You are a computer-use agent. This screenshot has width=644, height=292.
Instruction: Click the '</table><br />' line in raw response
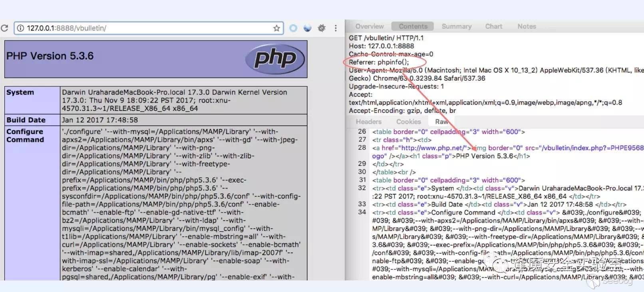click(x=394, y=172)
